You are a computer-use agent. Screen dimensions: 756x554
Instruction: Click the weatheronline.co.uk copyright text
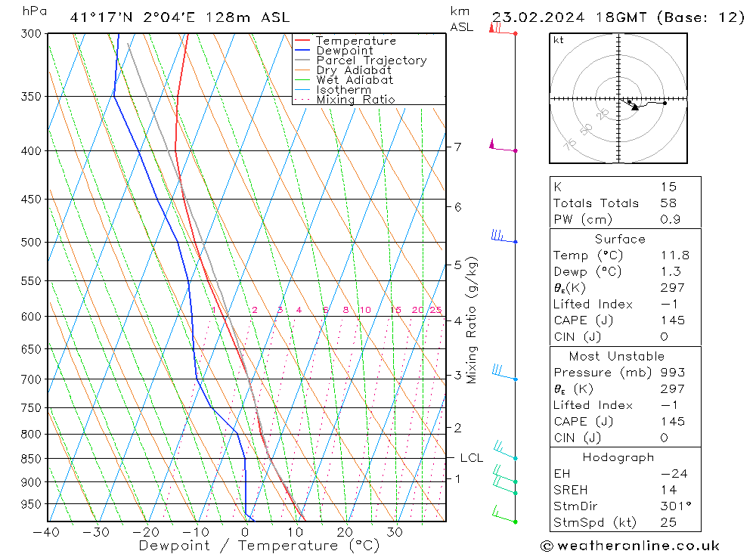[x=631, y=546]
